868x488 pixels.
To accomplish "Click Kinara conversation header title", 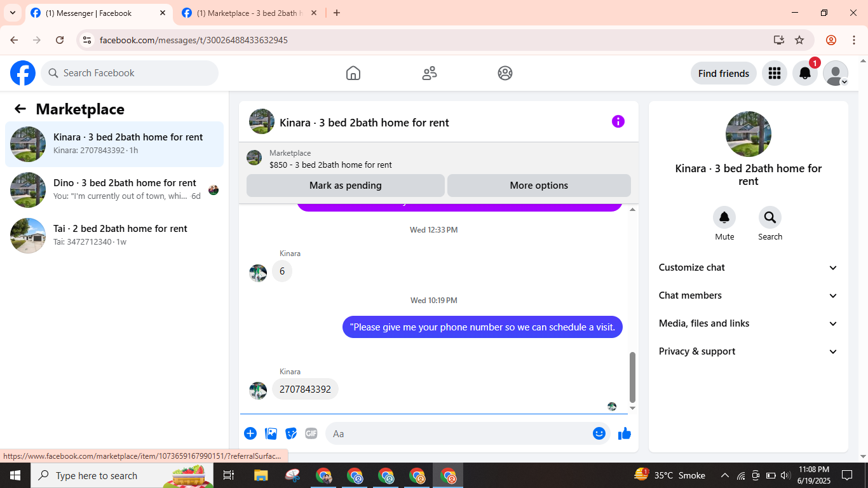I will [364, 123].
